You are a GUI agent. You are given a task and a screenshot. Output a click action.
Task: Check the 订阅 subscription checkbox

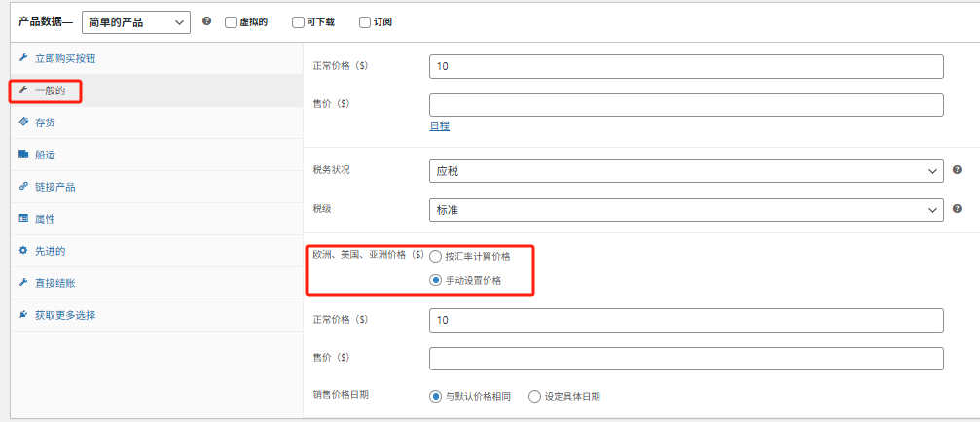(x=365, y=22)
